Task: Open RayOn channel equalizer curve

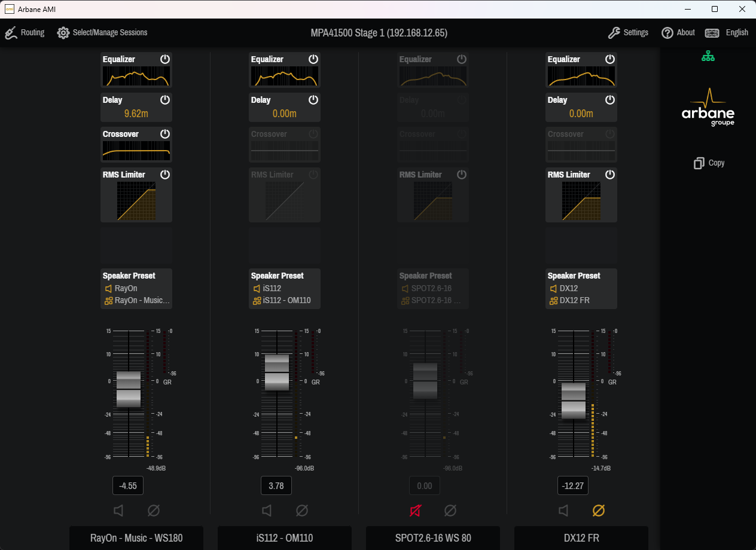Action: 136,77
